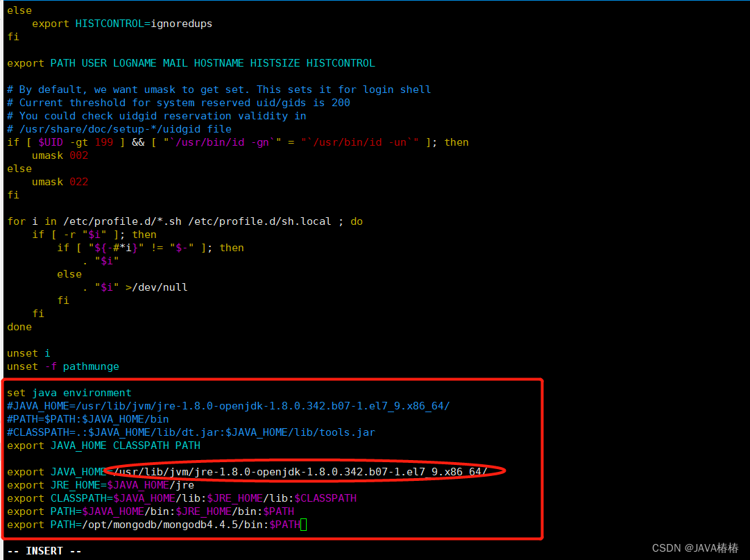This screenshot has height=560, width=750.
Task: Click the -- INSERT -- mode indicator
Action: [x=43, y=550]
